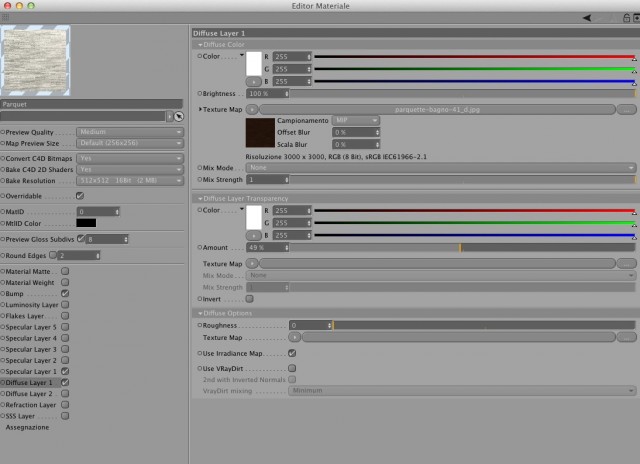Click the grip icon at the top-left corner
The height and width of the screenshot is (464, 640).
click(x=5, y=17)
